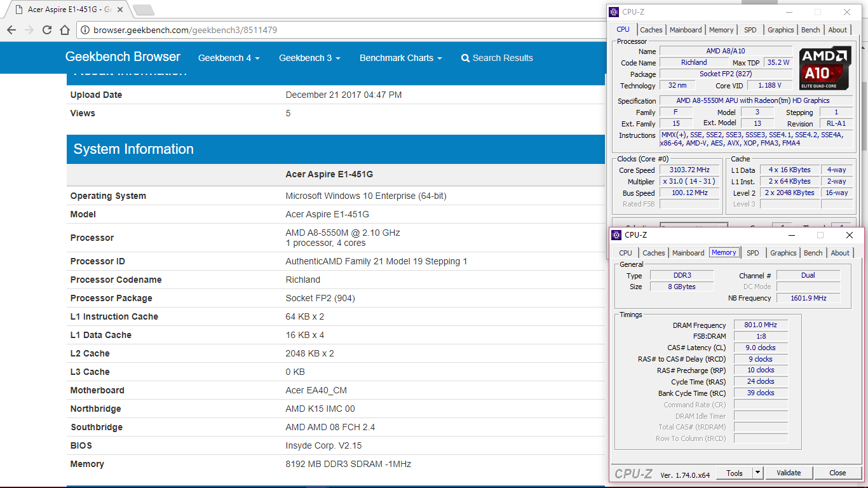
Task: Open About tab in back CPU-Z window
Action: tap(837, 30)
